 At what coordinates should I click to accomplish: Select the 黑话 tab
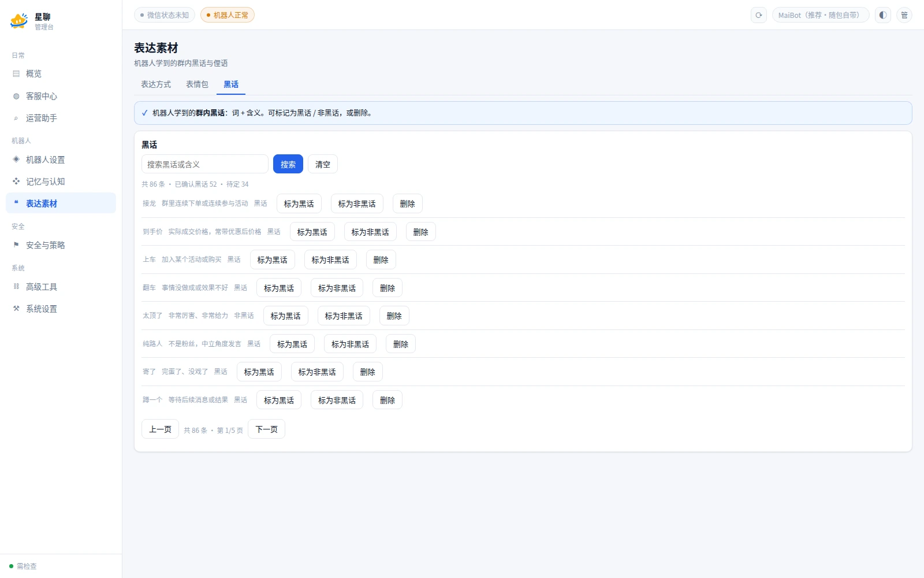(x=231, y=84)
